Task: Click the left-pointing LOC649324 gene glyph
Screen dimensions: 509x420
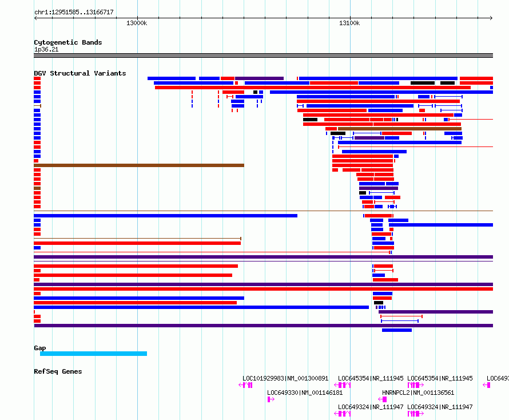Action: tap(342, 414)
